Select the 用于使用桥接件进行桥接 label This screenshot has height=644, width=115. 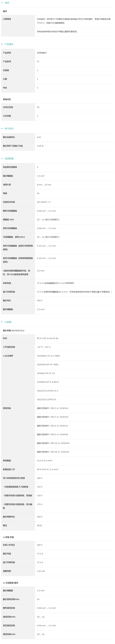click(x=14, y=478)
